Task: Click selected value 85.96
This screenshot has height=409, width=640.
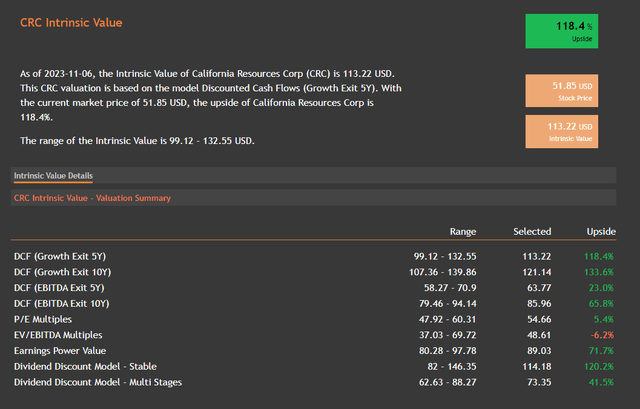Action: point(539,304)
